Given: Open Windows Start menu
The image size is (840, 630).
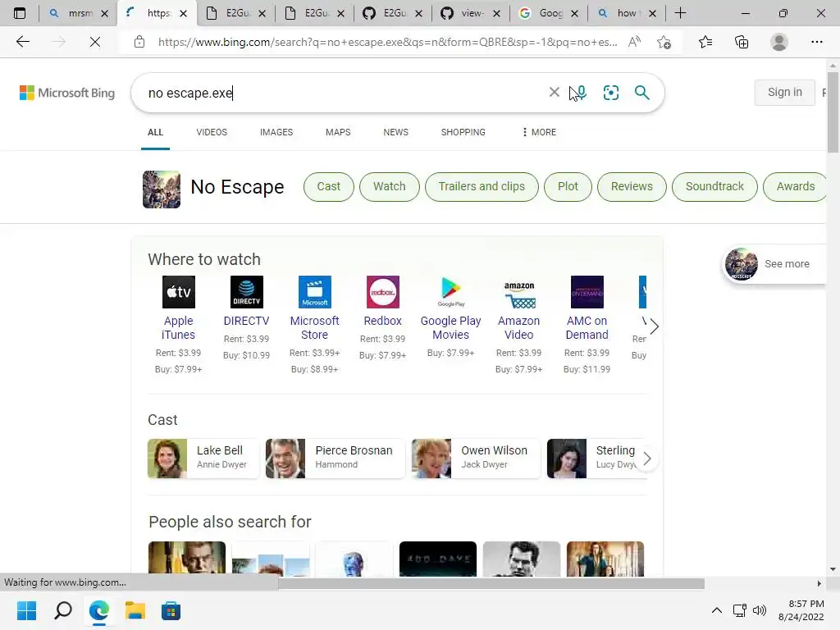Looking at the screenshot, I should [x=26, y=610].
